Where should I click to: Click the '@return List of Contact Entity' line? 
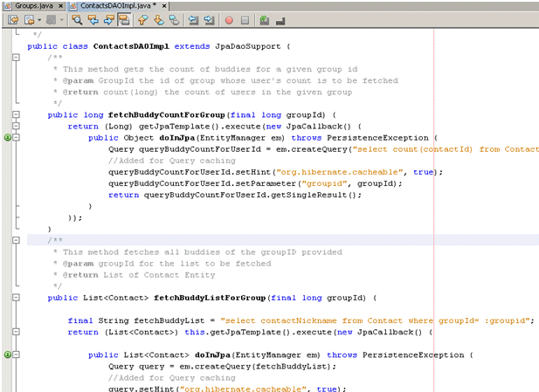tap(135, 275)
